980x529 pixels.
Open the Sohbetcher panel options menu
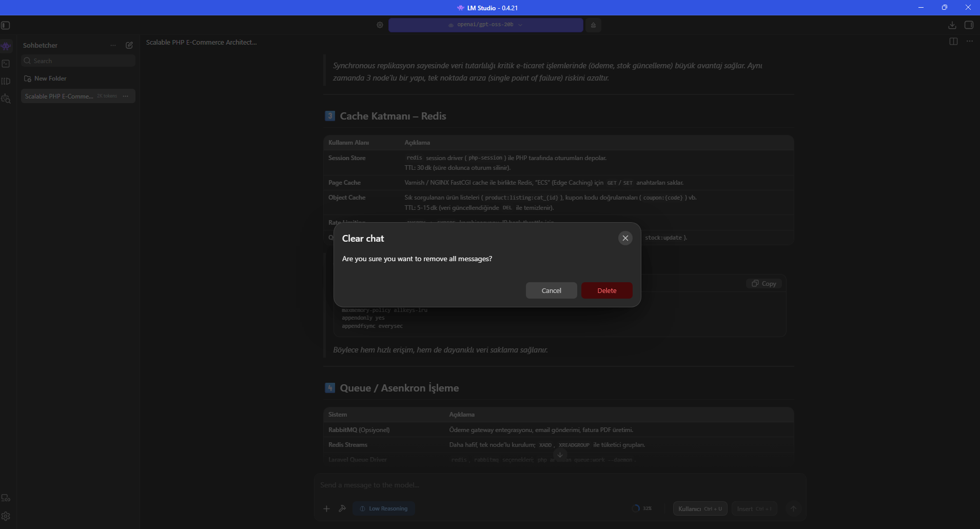(113, 45)
